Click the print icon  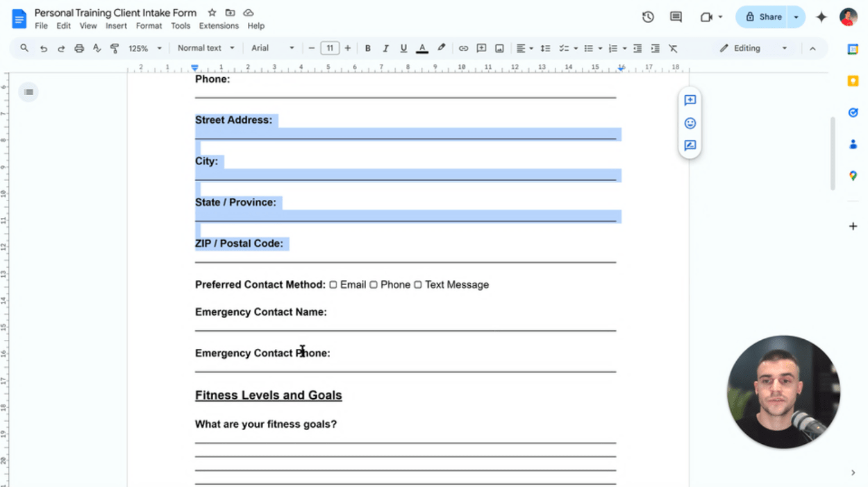coord(79,48)
